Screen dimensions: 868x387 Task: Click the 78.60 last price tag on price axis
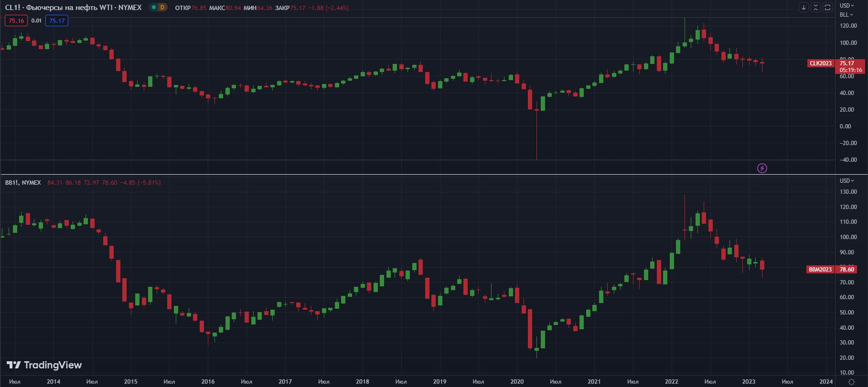coord(847,269)
